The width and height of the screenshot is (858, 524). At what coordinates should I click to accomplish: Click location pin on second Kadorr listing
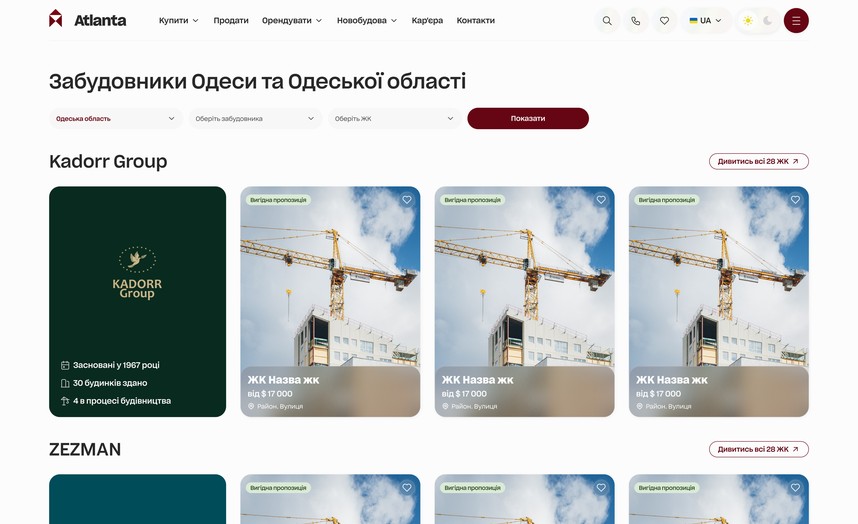[x=445, y=406]
